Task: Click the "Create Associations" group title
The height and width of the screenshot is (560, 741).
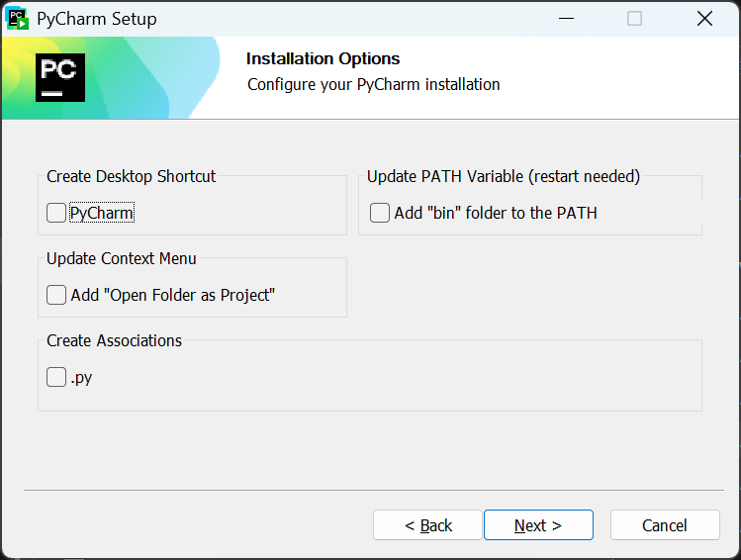Action: pyautogui.click(x=114, y=340)
